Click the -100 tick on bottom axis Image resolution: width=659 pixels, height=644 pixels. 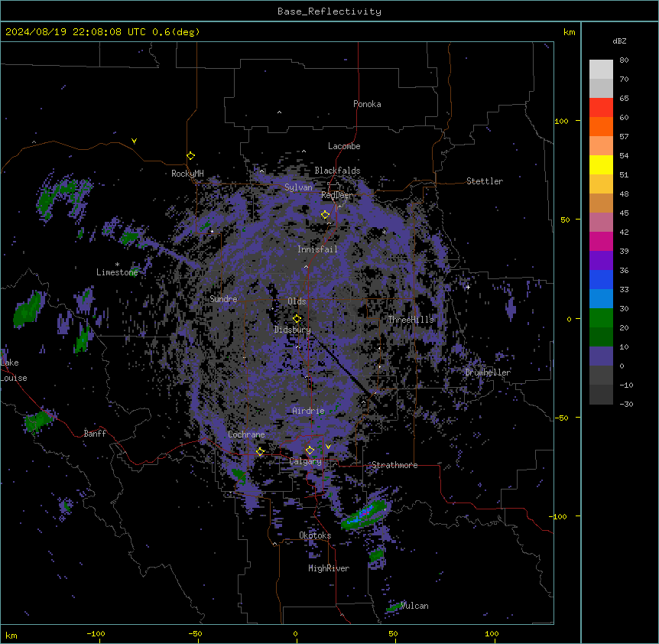coord(96,633)
